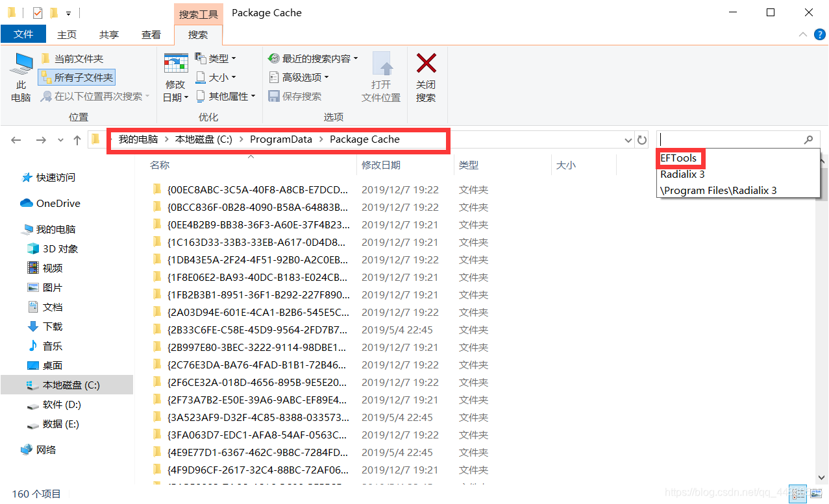The height and width of the screenshot is (504, 829).
Task: Open Advanced options dropdown
Action: point(299,77)
